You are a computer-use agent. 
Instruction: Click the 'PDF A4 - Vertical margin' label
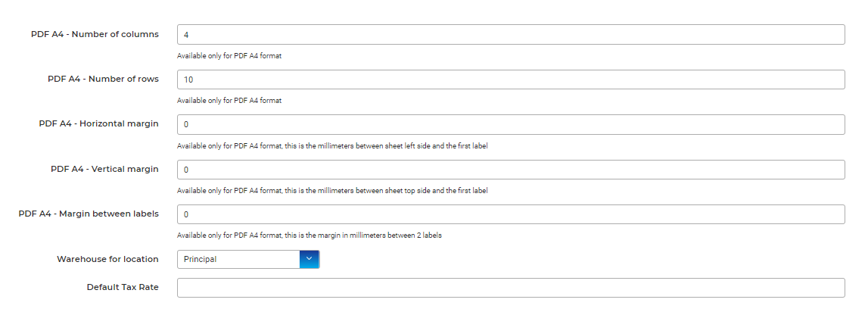point(104,169)
